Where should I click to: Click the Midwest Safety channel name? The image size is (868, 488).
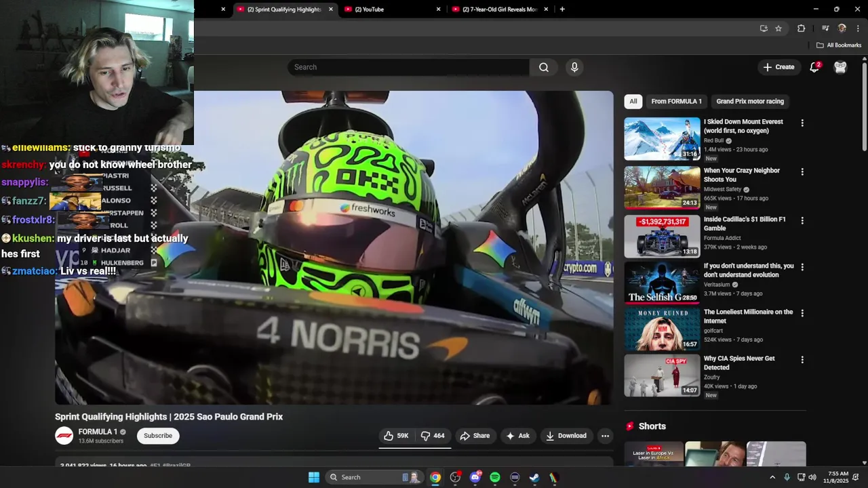[x=723, y=190]
